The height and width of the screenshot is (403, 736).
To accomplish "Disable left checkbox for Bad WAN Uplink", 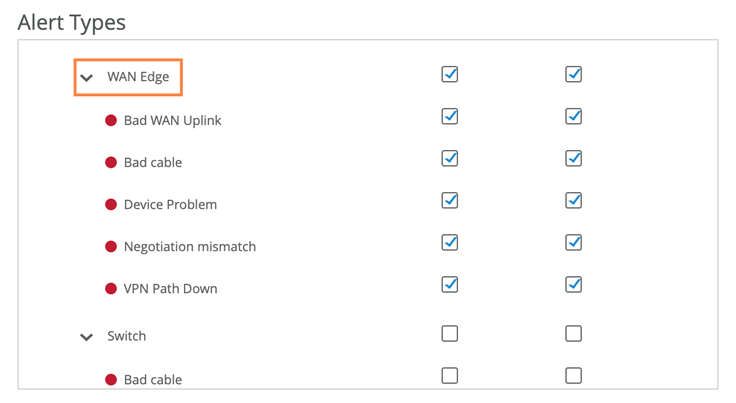I will (x=450, y=116).
